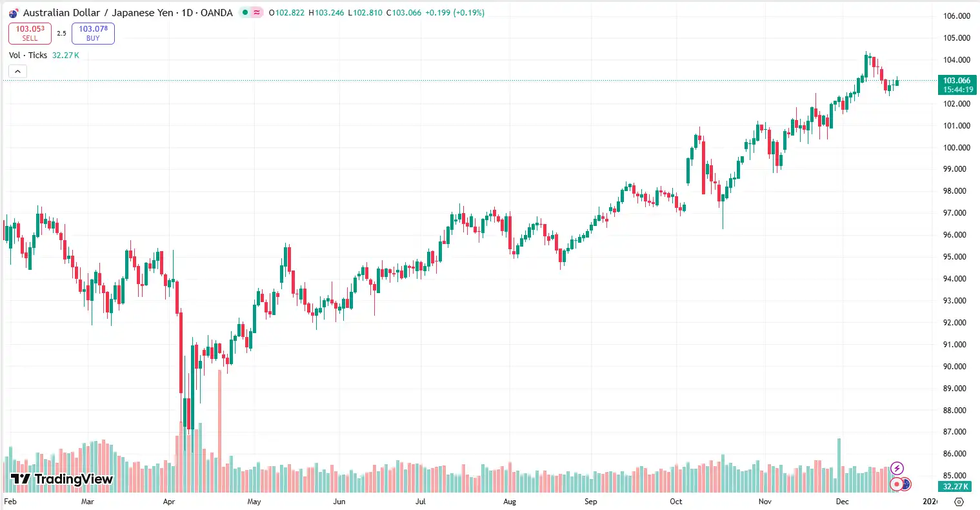Click the Australian flag bubble above the timeline
This screenshot has height=510, width=980.
click(906, 484)
